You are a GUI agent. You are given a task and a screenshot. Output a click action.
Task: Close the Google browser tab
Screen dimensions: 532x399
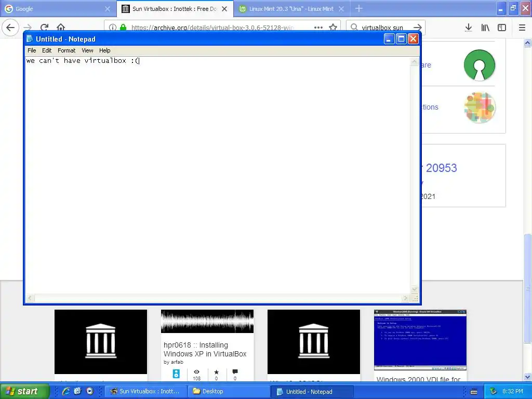[108, 9]
